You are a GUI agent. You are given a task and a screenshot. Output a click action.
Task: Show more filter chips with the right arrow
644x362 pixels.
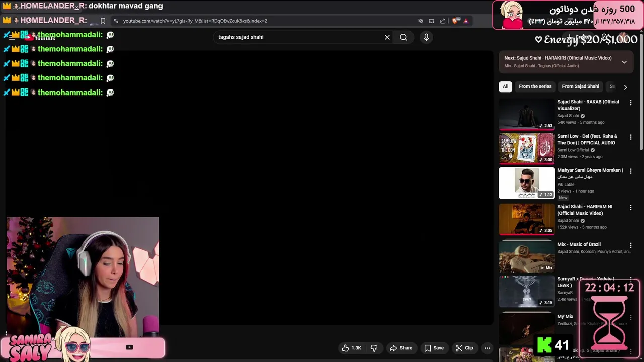(x=625, y=87)
